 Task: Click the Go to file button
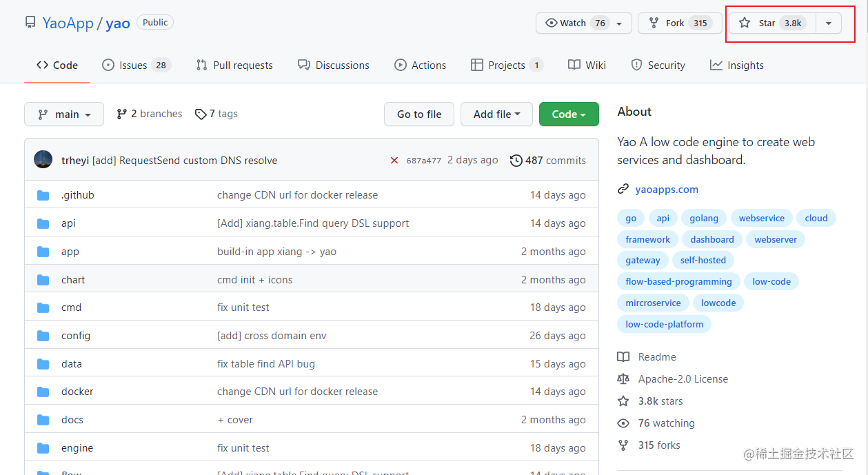(419, 114)
